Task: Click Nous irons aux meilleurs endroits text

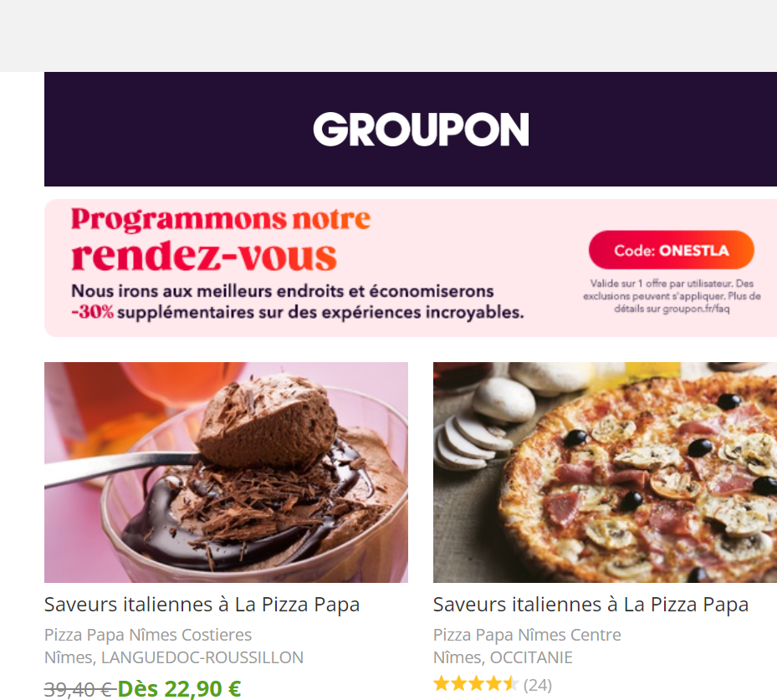Action: point(283,290)
